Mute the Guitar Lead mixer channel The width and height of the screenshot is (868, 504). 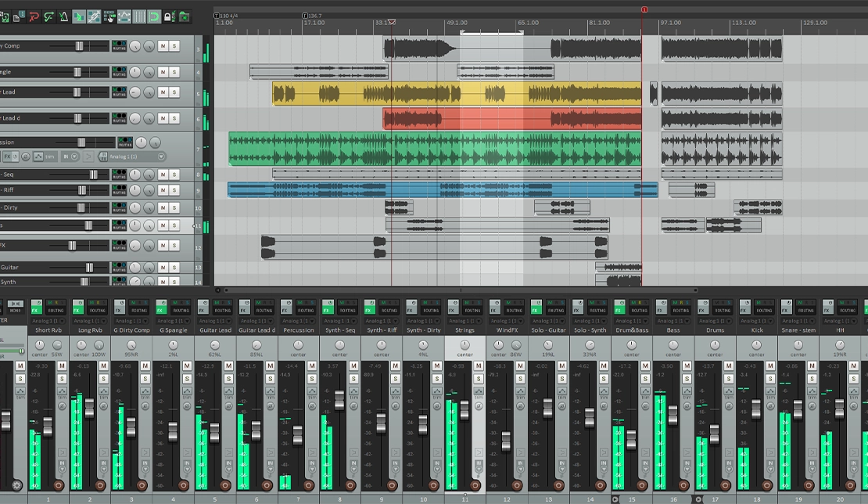228,366
